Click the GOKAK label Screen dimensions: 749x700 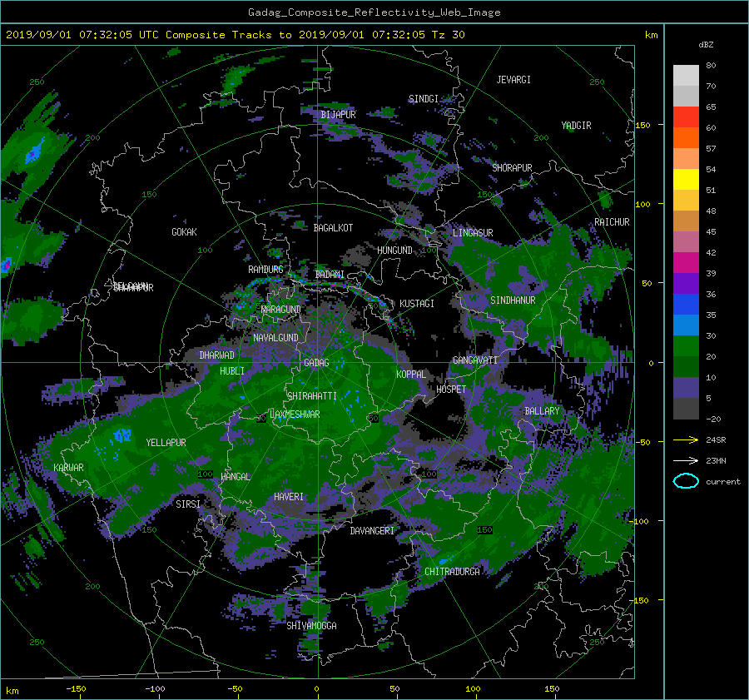pos(185,232)
